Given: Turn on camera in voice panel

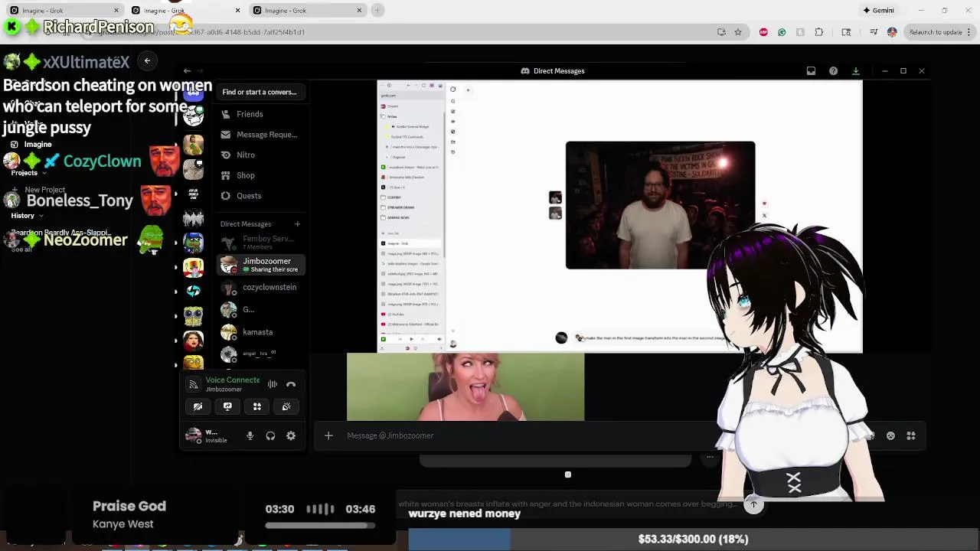Looking at the screenshot, I should (x=198, y=406).
